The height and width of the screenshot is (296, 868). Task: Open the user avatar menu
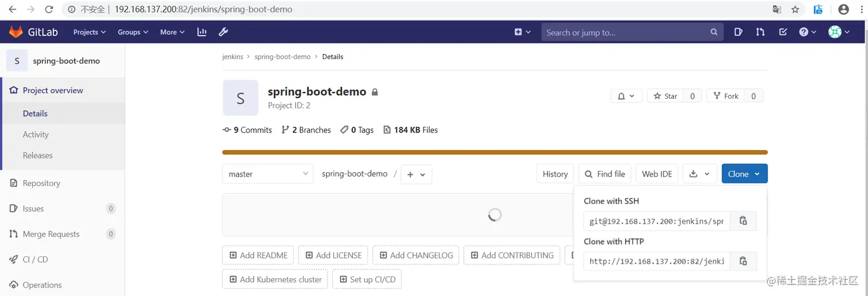(839, 32)
